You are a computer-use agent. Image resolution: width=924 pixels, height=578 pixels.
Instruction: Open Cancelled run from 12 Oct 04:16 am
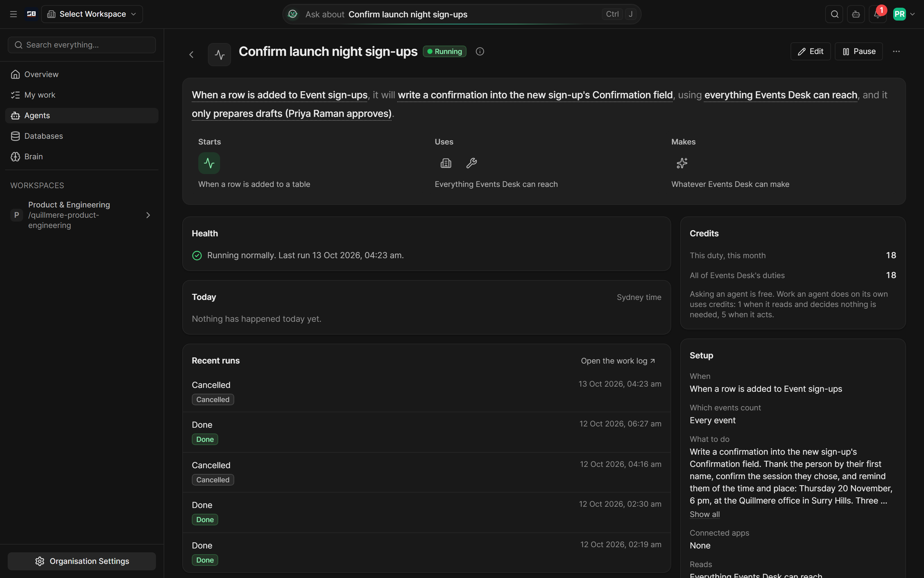[426, 472]
